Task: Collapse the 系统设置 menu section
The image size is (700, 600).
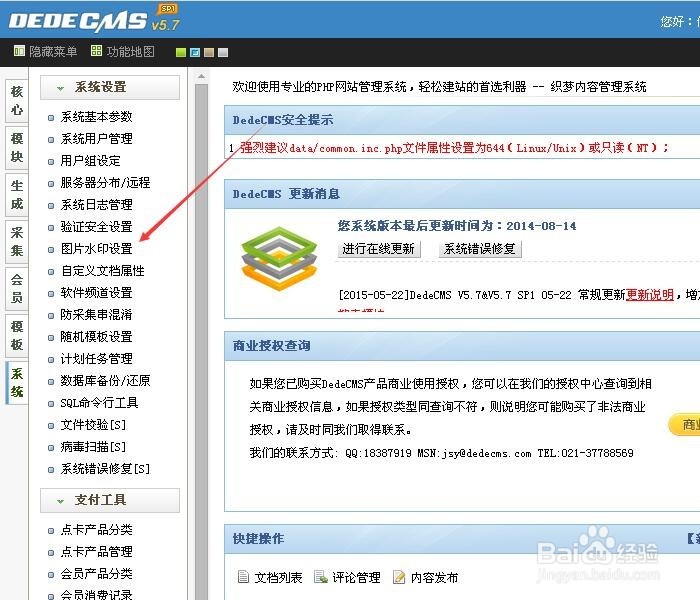Action: coord(110,87)
